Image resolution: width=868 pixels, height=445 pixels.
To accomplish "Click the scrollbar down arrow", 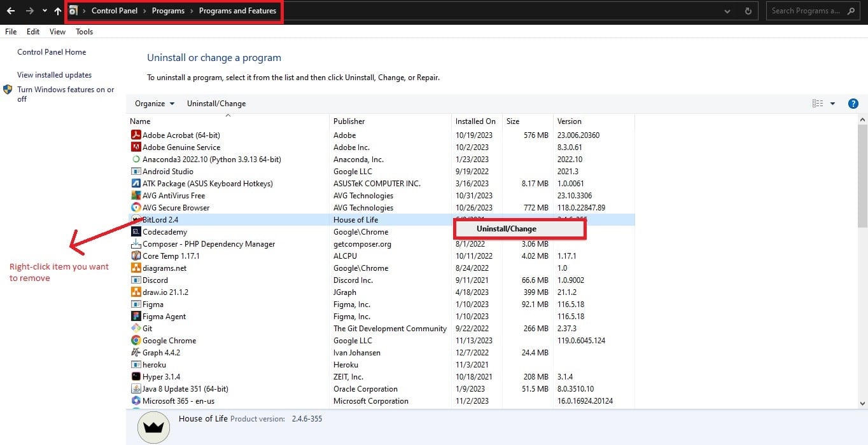I will pos(862,403).
